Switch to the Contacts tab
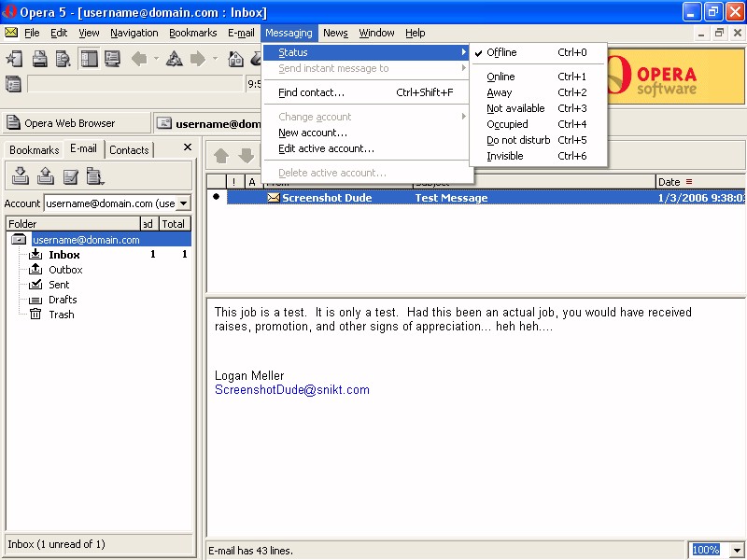 pyautogui.click(x=129, y=150)
